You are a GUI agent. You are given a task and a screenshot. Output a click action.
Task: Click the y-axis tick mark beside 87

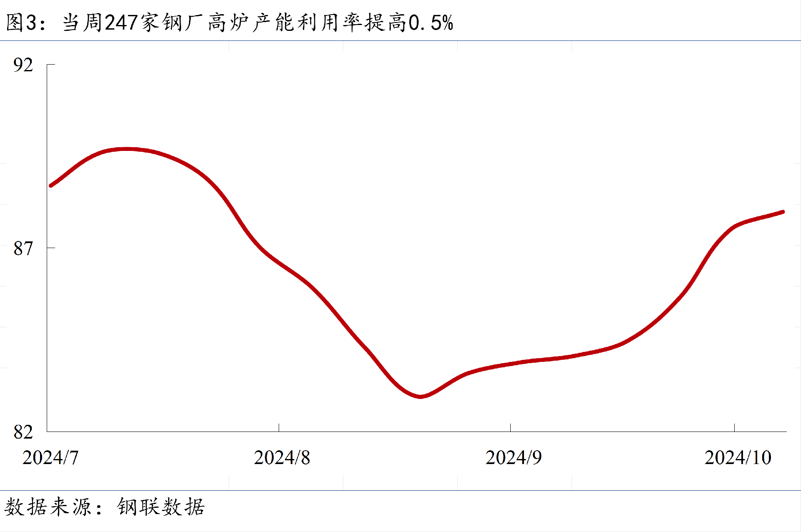tap(51, 248)
